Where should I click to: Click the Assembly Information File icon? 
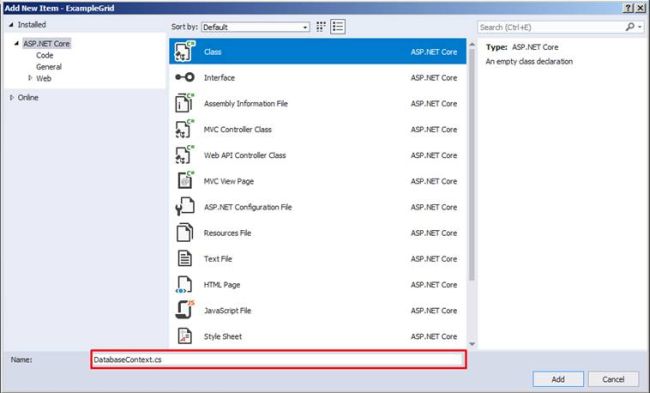pyautogui.click(x=184, y=103)
